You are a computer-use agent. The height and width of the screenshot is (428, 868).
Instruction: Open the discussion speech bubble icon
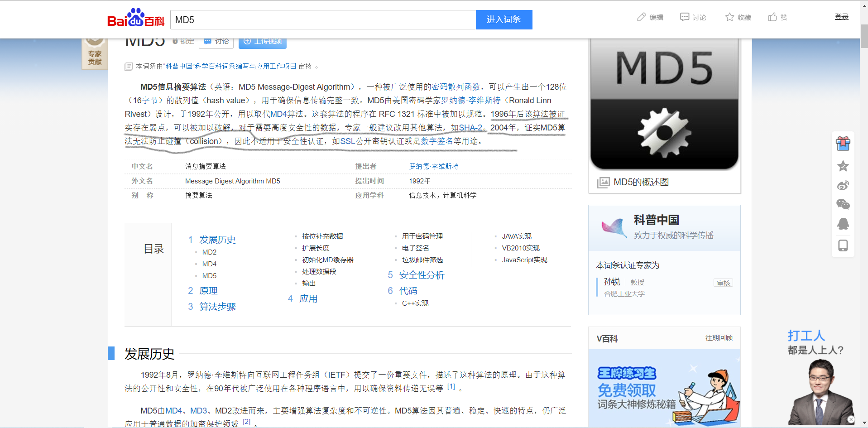(x=684, y=17)
